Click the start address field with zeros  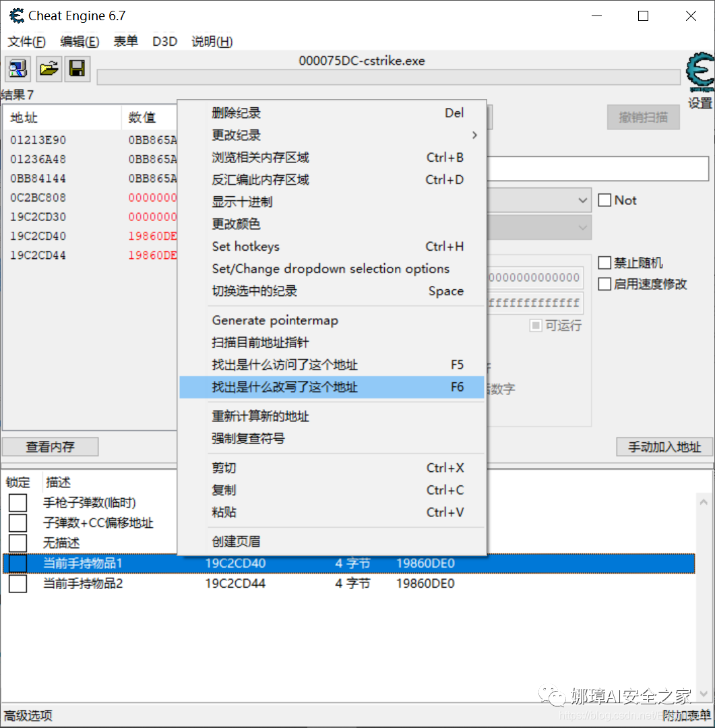pos(535,278)
